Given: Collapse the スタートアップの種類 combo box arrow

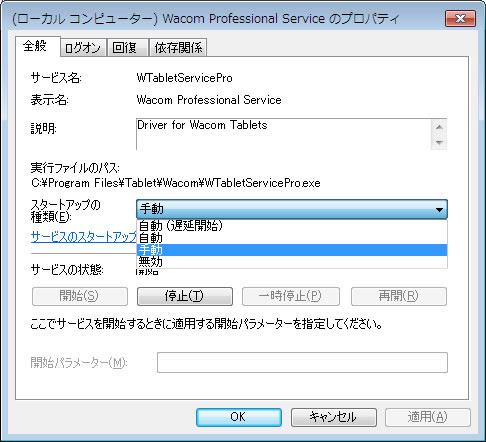Looking at the screenshot, I should tap(439, 209).
